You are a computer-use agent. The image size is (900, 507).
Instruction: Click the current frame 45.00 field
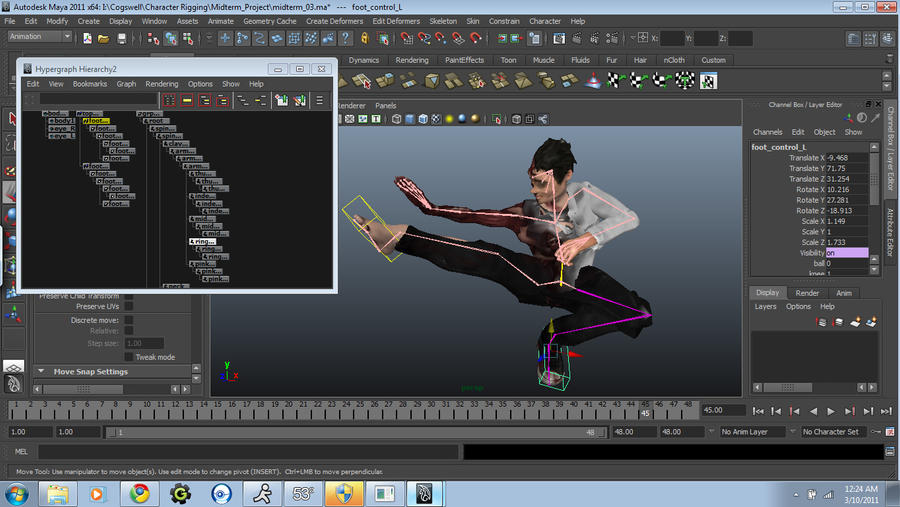point(723,410)
